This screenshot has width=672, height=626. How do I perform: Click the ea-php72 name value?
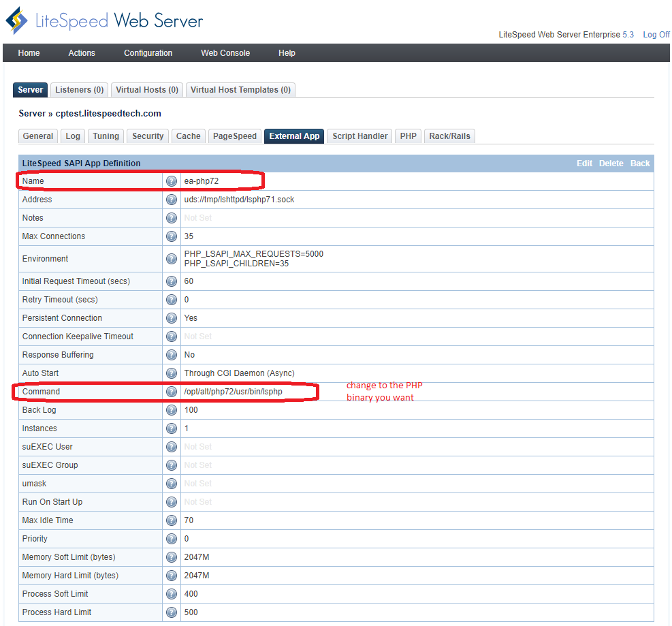click(x=202, y=181)
